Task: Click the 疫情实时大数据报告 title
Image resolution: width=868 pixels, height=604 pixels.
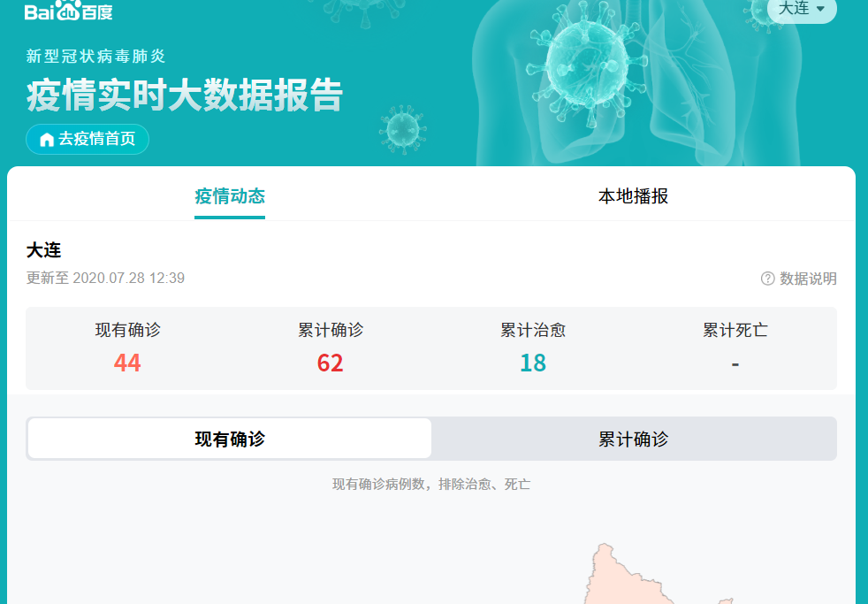Action: point(184,96)
